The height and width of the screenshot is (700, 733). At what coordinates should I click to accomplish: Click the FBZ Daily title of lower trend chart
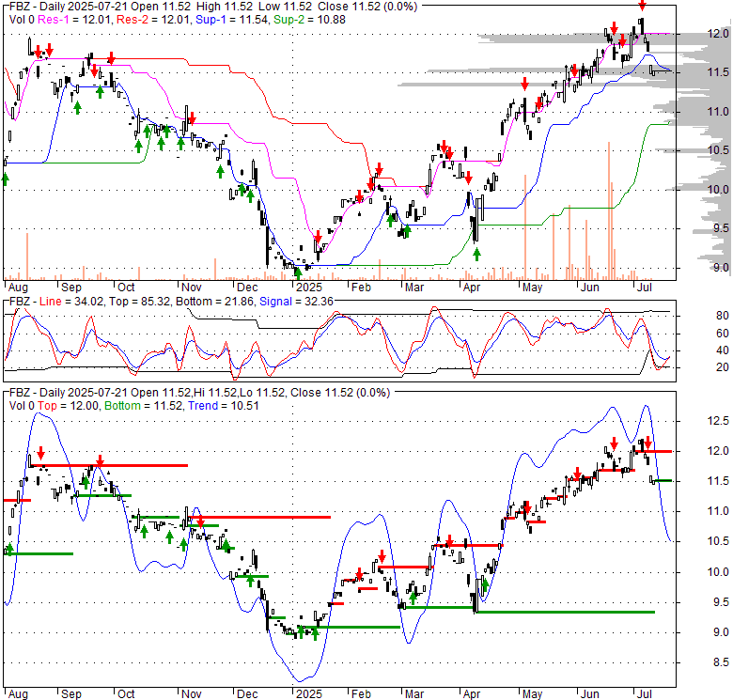pyautogui.click(x=199, y=393)
